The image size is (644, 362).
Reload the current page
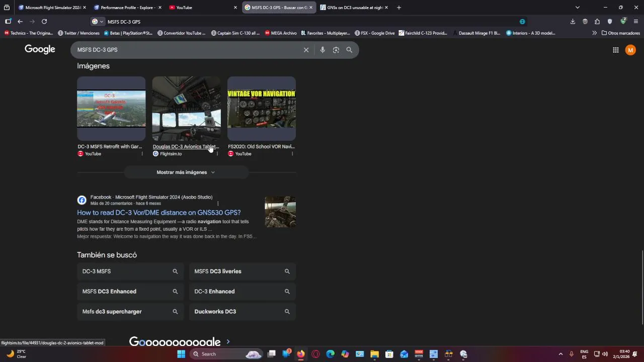44,22
